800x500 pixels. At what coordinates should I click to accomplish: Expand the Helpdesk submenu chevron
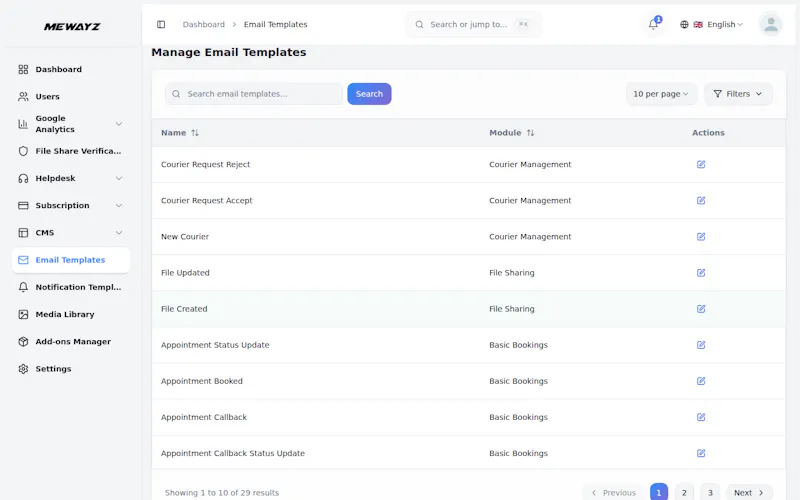click(x=118, y=178)
